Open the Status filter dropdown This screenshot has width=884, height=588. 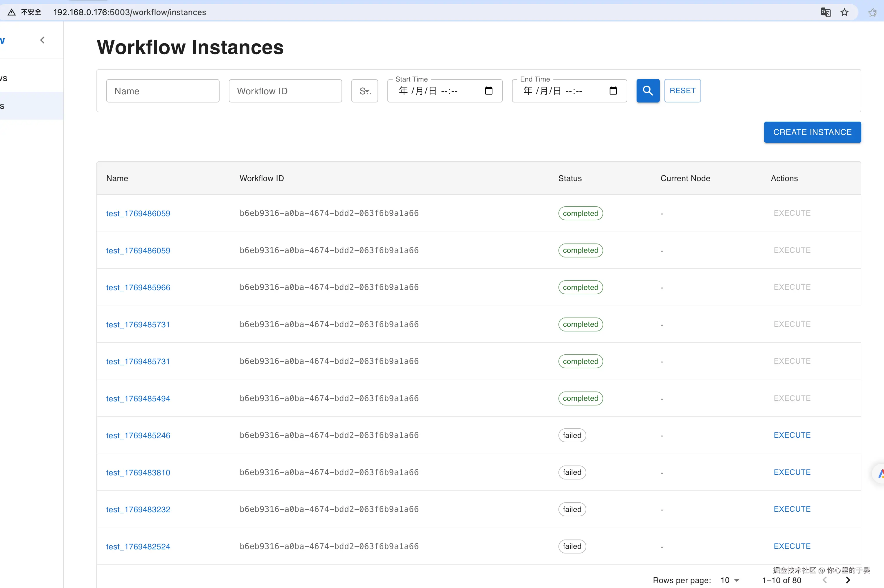point(365,91)
